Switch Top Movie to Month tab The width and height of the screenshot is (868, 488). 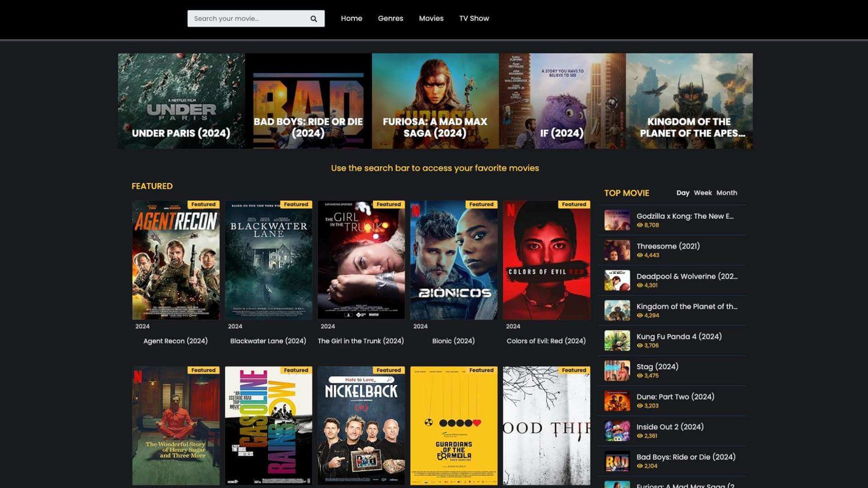[x=727, y=193]
